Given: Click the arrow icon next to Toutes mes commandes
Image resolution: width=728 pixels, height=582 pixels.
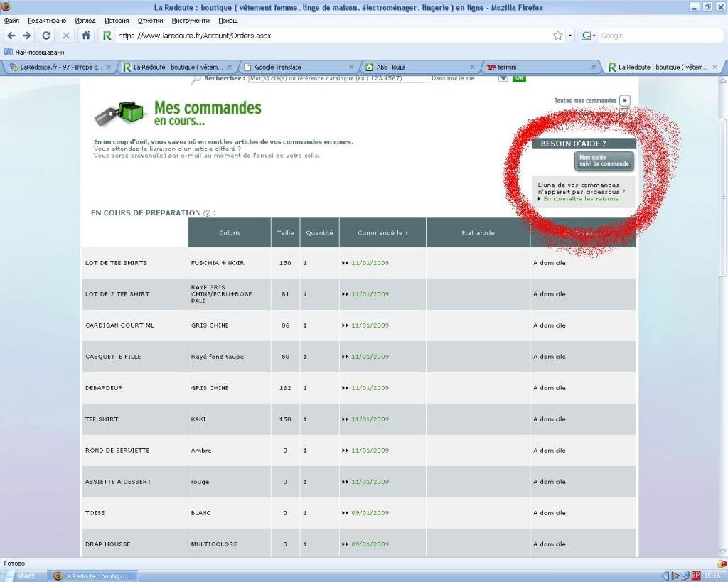Looking at the screenshot, I should tap(624, 101).
